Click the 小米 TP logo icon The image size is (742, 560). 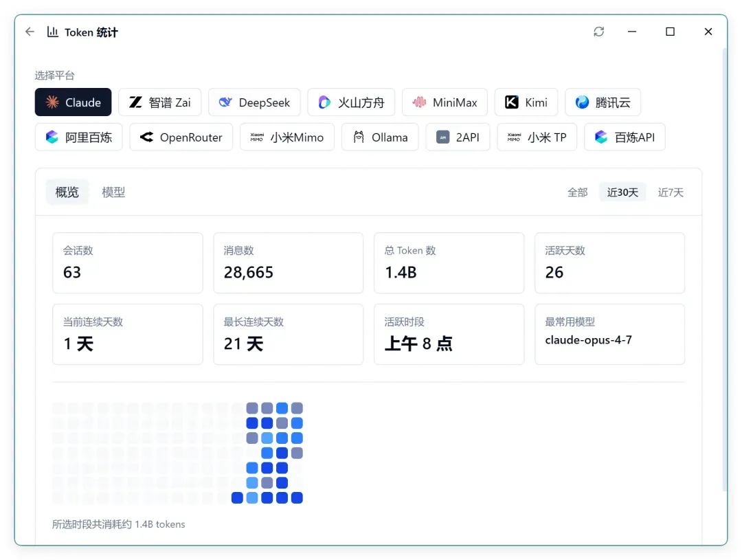(514, 137)
